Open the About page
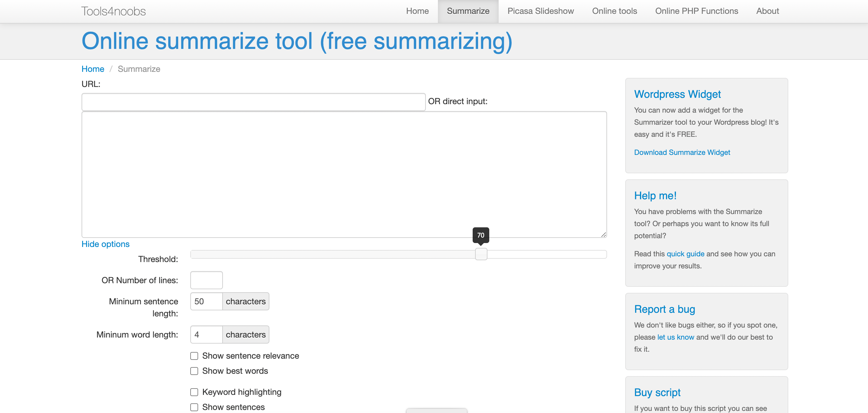Image resolution: width=868 pixels, height=413 pixels. 767,11
